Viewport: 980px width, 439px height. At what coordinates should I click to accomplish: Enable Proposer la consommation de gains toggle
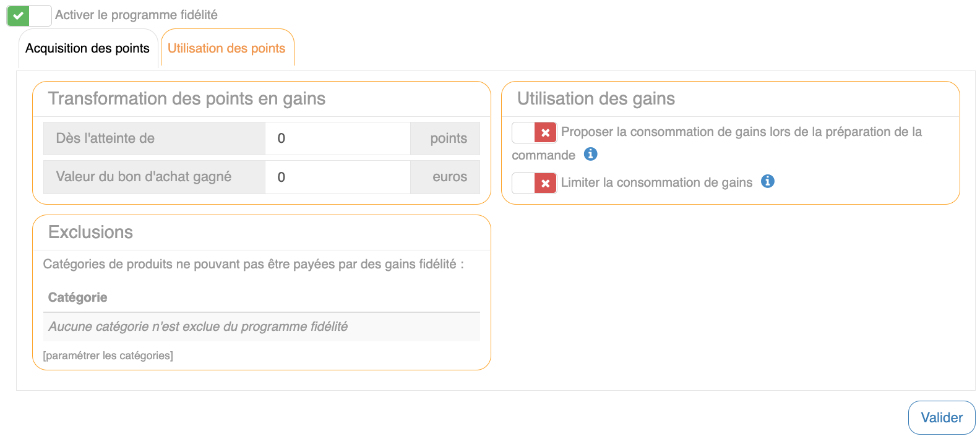[534, 132]
